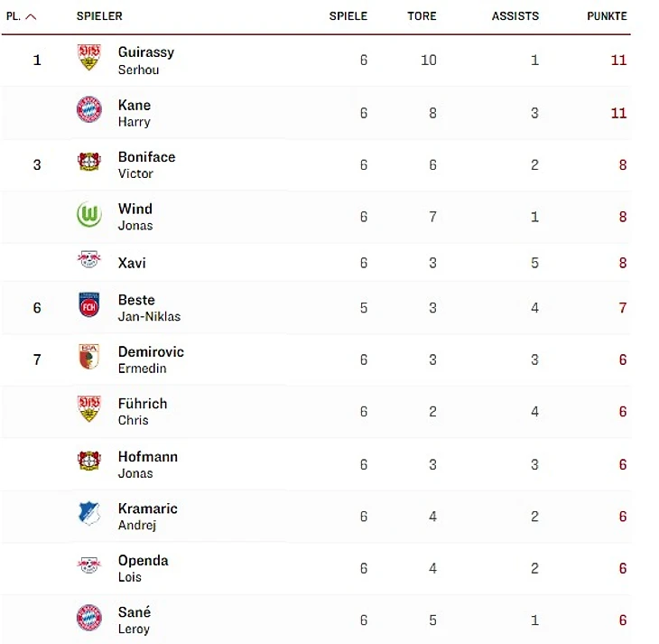
Task: Select the Leverkusen crest next to Boniface
Action: pos(88,163)
